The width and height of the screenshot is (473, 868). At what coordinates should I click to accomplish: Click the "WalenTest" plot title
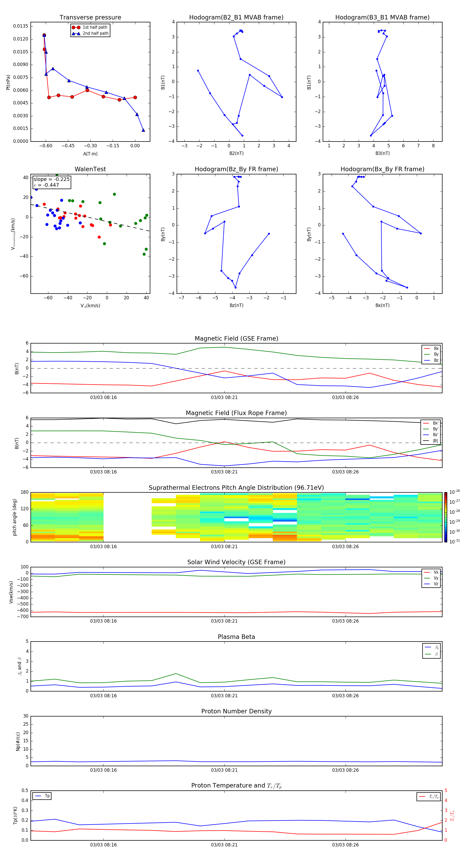click(90, 169)
